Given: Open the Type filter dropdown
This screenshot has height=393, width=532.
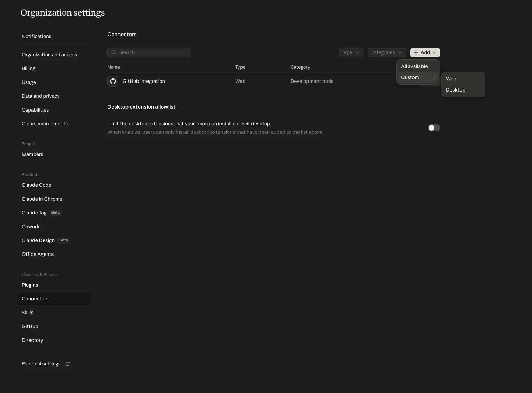Looking at the screenshot, I should pyautogui.click(x=351, y=52).
